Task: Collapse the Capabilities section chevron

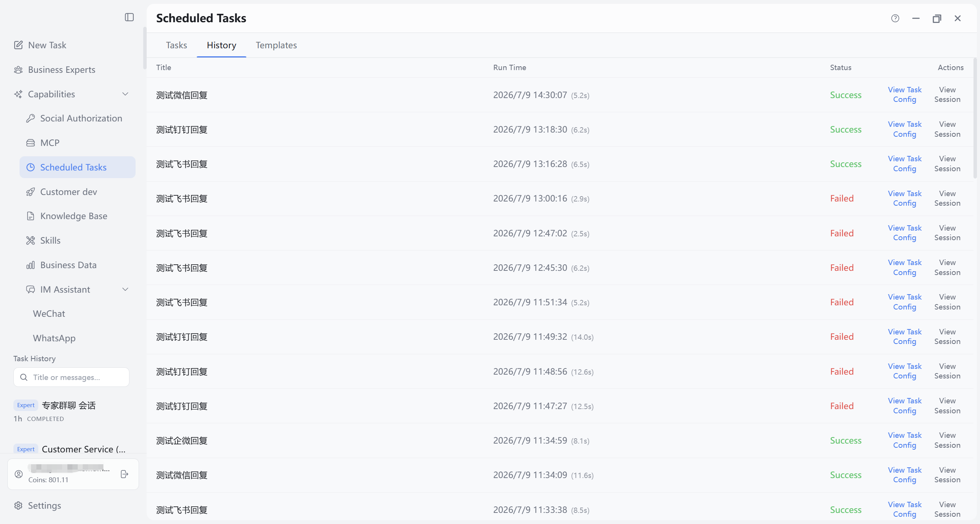Action: pyautogui.click(x=125, y=94)
